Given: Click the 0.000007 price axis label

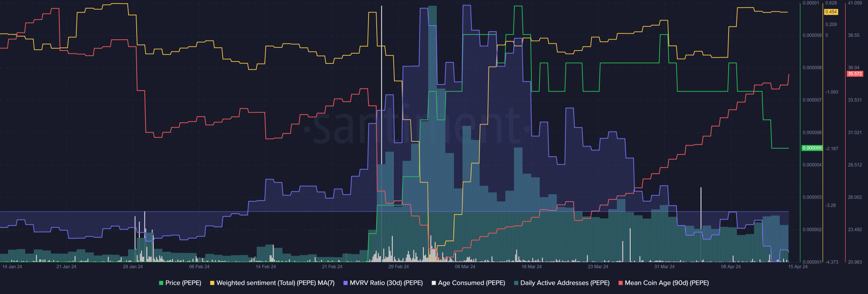Looking at the screenshot, I should 812,100.
